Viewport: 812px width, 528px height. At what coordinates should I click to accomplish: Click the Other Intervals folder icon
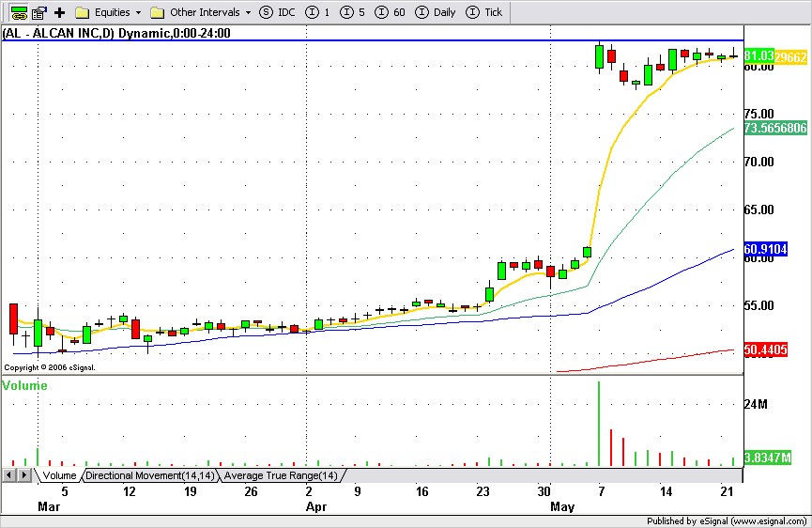click(x=158, y=12)
